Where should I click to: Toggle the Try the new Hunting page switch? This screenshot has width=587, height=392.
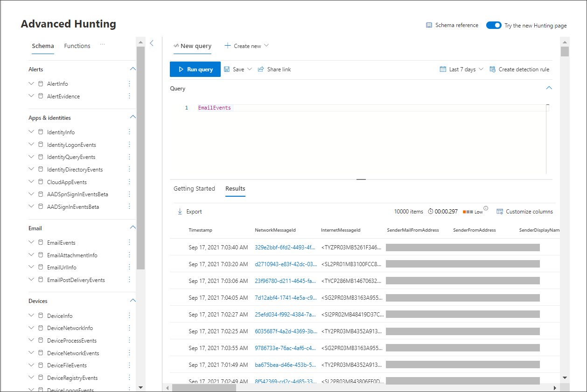(x=494, y=25)
